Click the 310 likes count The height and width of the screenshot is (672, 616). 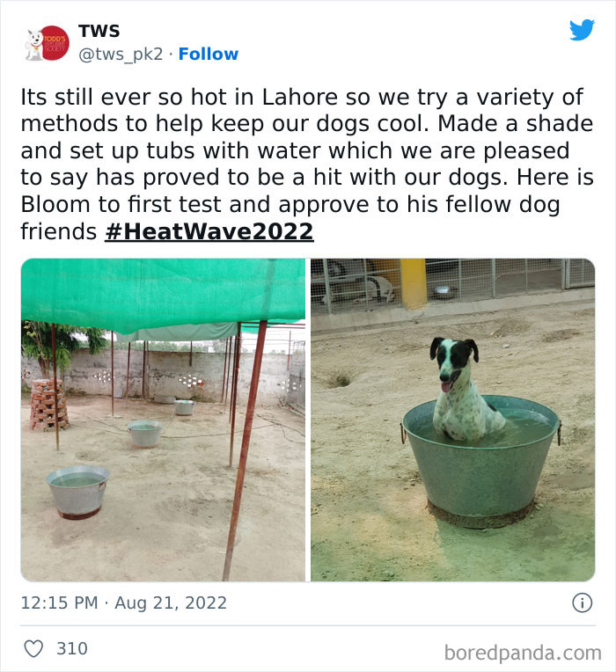click(x=72, y=648)
